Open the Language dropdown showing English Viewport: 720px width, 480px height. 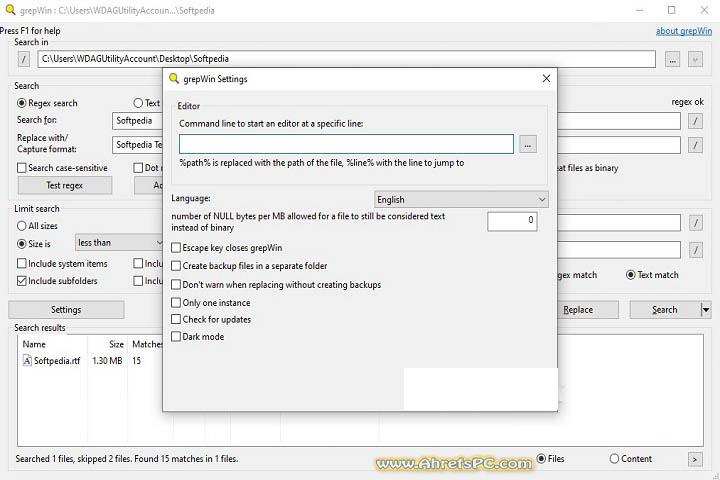click(461, 199)
